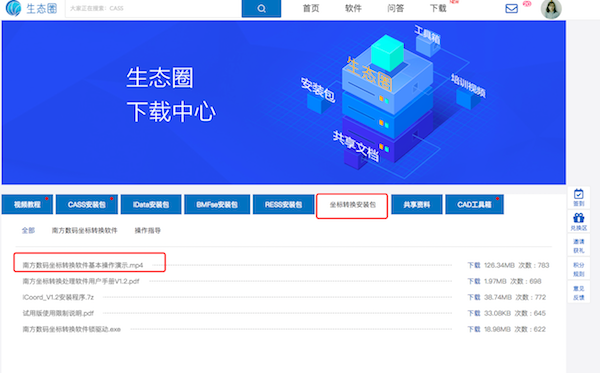Image resolution: width=600 pixels, height=373 pixels.
Task: Open the mail envelope icon
Action: 512,8
